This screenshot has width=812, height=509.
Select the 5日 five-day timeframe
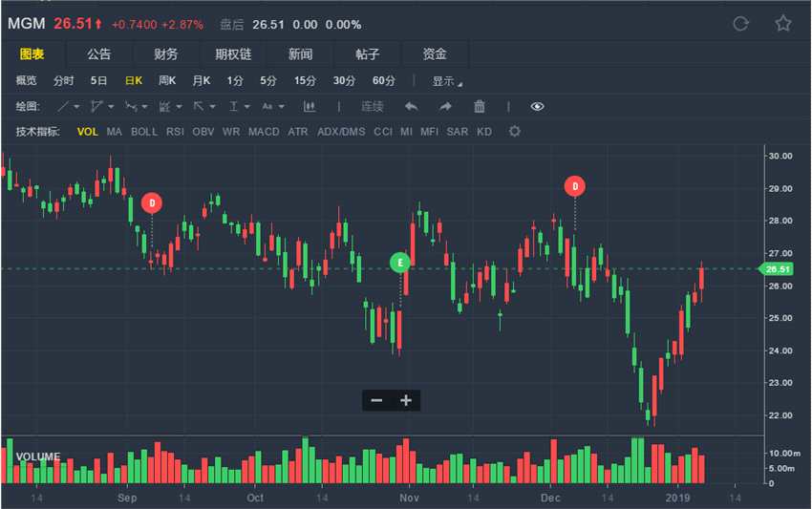[x=98, y=80]
